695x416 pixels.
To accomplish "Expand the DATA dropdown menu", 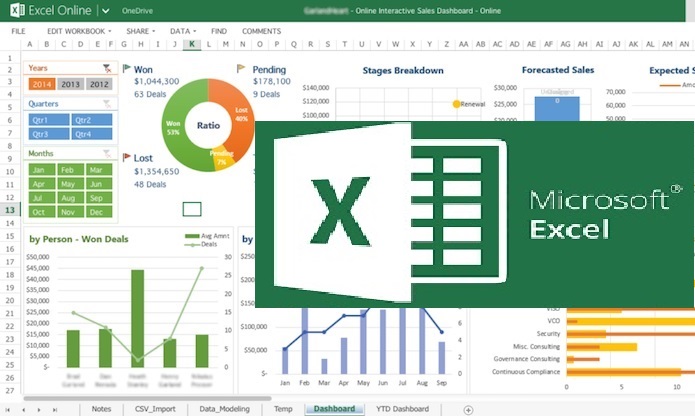I will [x=183, y=31].
